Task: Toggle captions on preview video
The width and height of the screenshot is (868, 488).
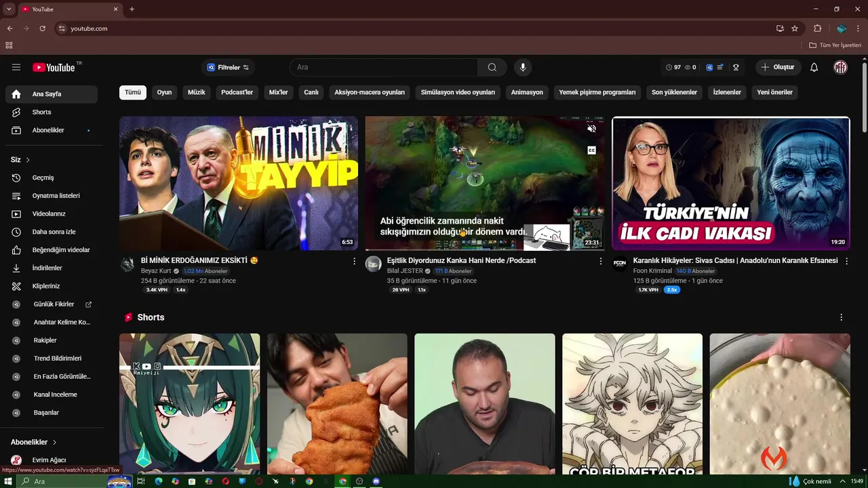Action: pos(591,150)
